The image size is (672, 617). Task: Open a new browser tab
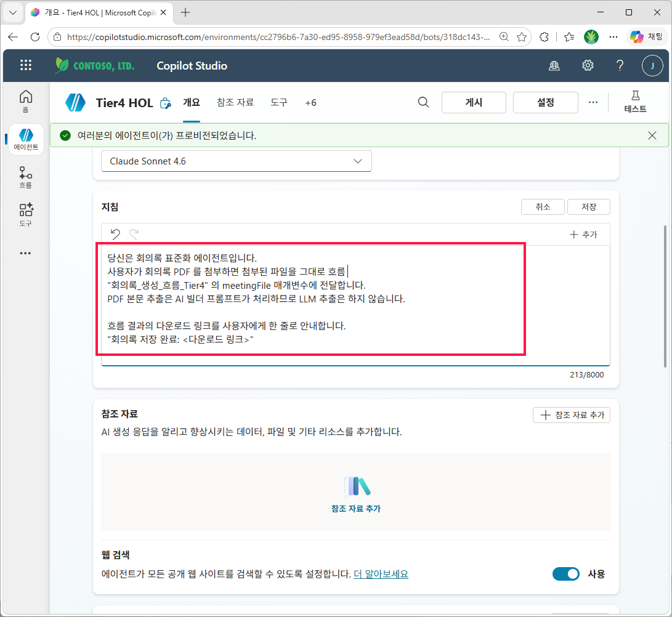(185, 12)
